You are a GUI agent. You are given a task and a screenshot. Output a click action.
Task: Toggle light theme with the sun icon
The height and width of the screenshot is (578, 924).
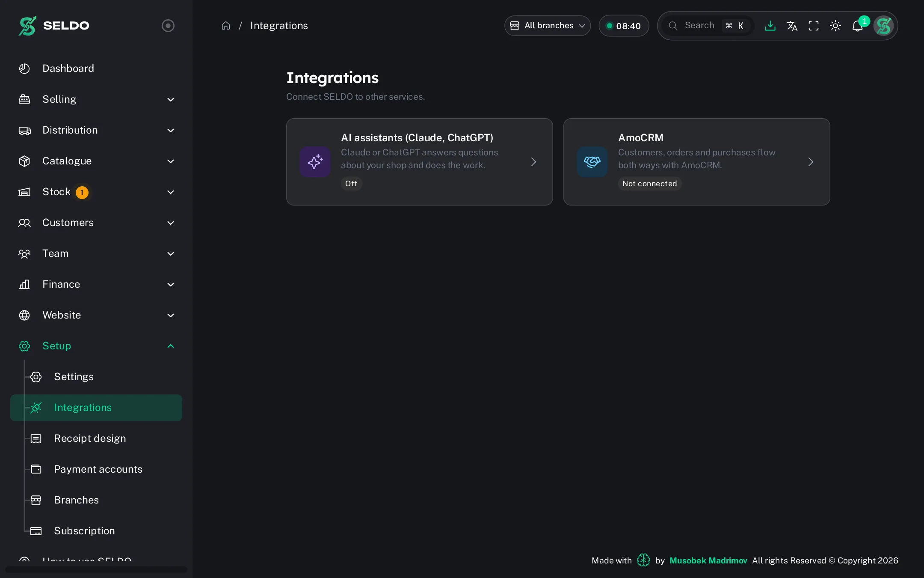point(835,26)
